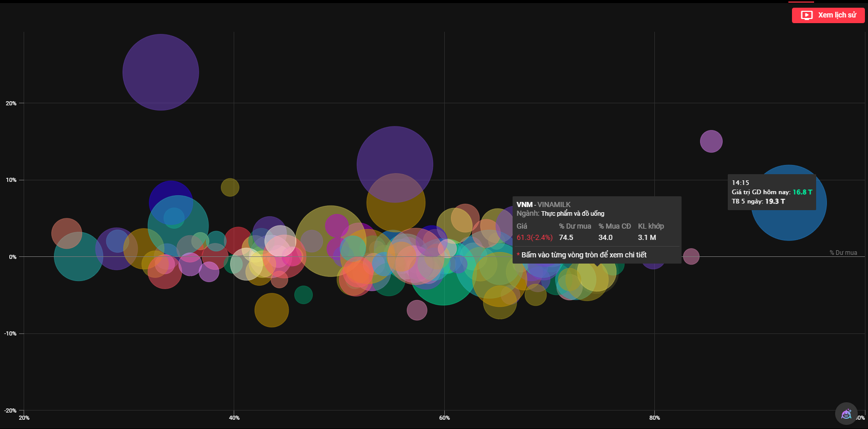868x429 pixels.
Task: Open the chatbot assistant icon
Action: click(x=846, y=414)
